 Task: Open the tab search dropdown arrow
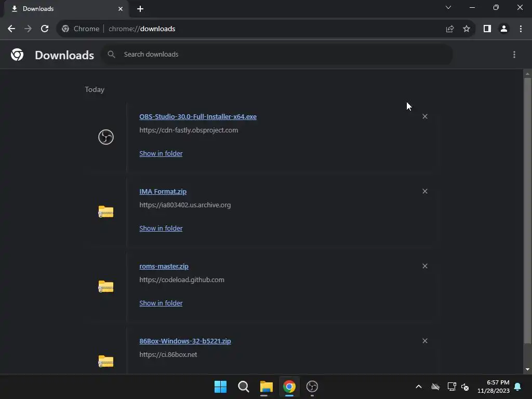click(448, 7)
